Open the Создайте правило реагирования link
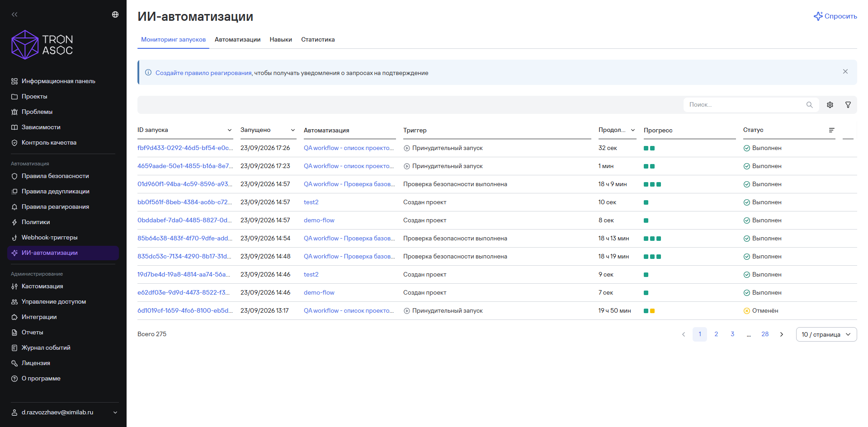This screenshot has height=427, width=868. pyautogui.click(x=203, y=73)
